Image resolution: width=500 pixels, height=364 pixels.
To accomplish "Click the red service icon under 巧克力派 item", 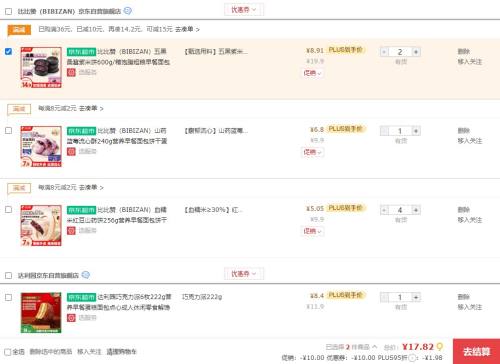I will pyautogui.click(x=71, y=318).
